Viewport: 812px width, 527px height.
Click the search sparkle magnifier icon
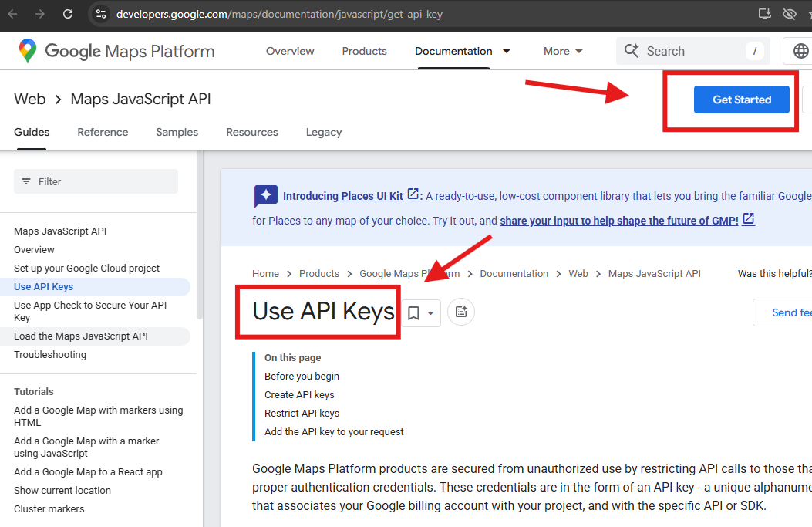click(632, 51)
